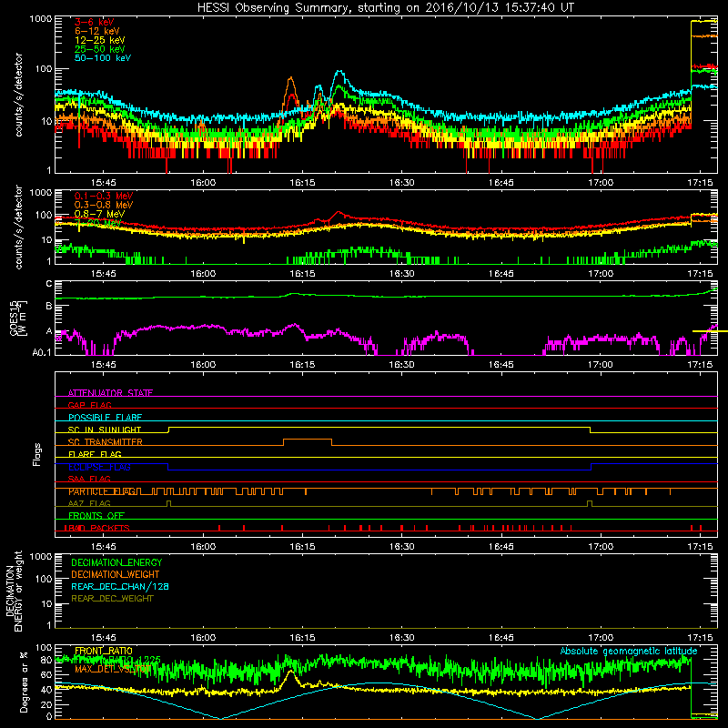The image size is (728, 728).
Task: Click the SC_TRANSMITTER flag label
Action: pos(106,442)
